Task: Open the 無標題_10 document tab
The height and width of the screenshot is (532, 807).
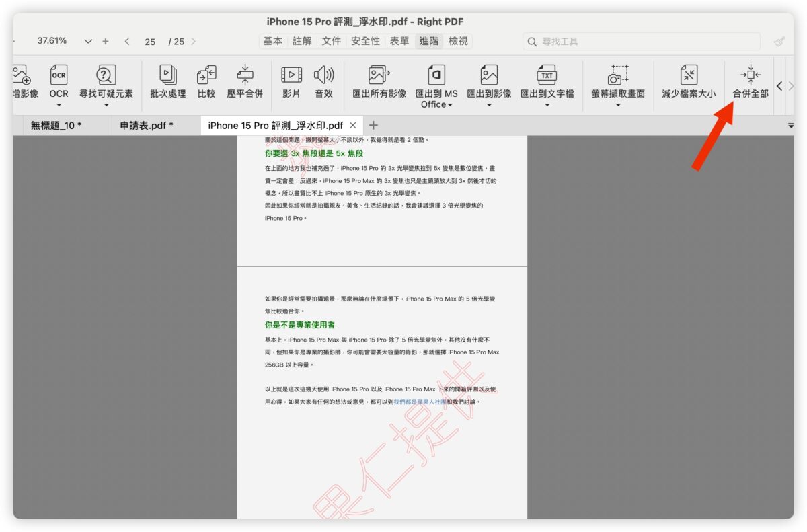Action: 56,126
